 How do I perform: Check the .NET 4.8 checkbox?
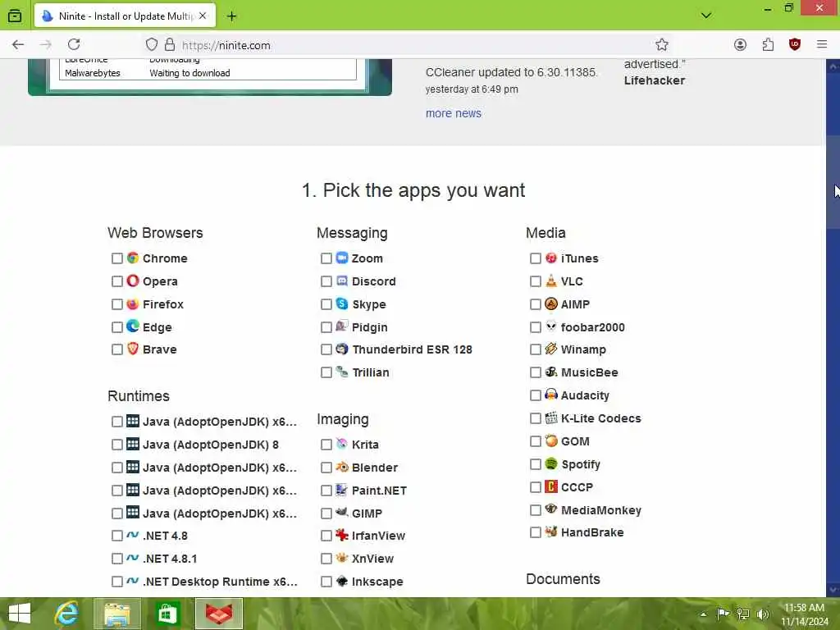pyautogui.click(x=116, y=535)
